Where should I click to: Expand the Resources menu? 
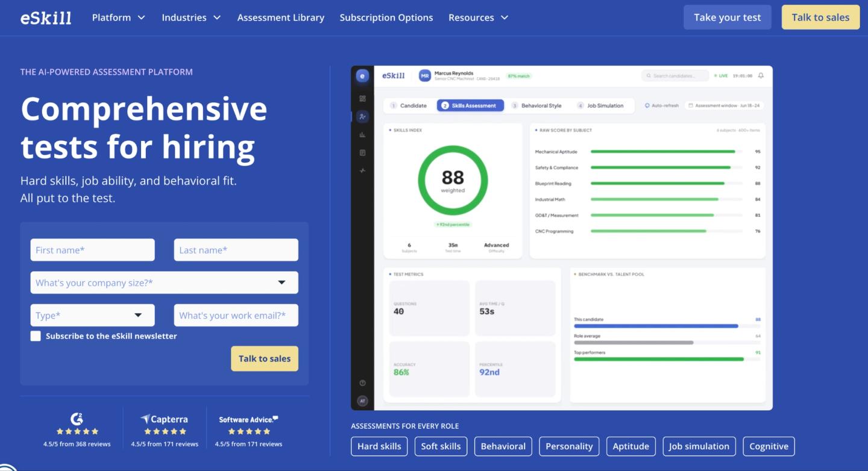click(479, 17)
